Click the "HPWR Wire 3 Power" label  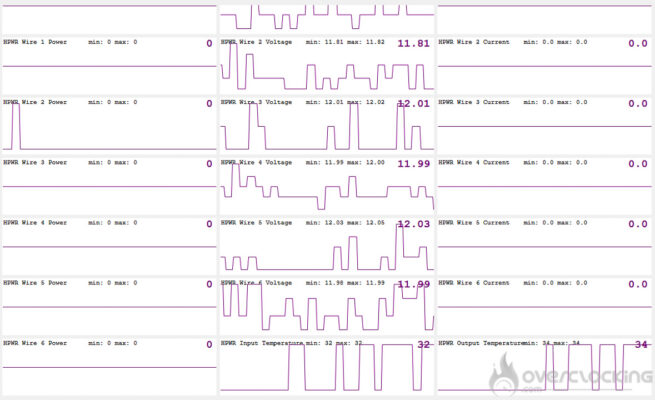35,162
